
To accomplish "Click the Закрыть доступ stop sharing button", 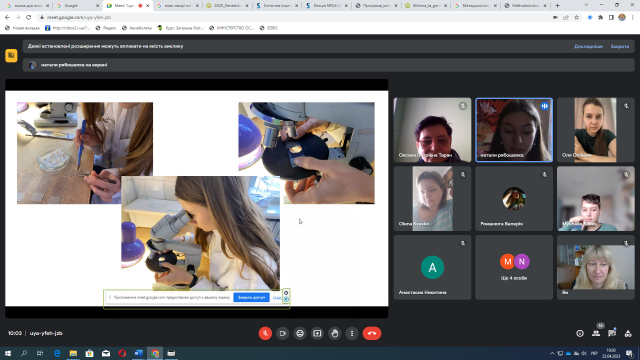I will pyautogui.click(x=251, y=298).
